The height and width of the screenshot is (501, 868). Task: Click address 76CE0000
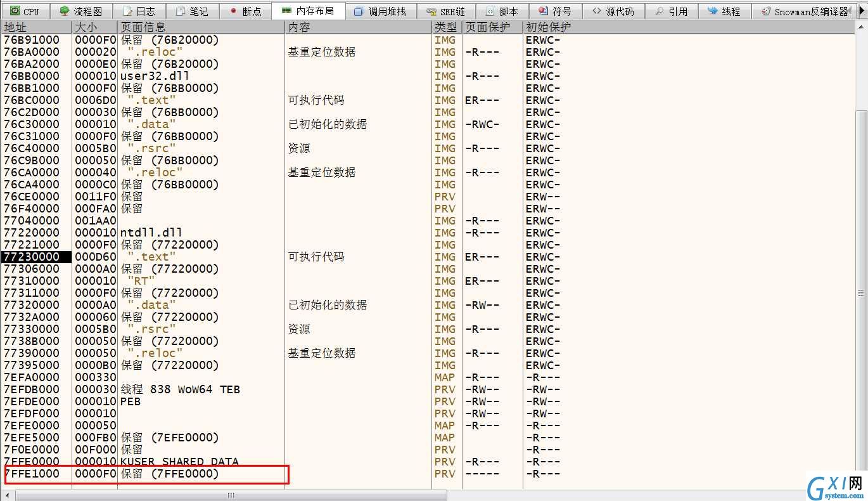coord(32,197)
